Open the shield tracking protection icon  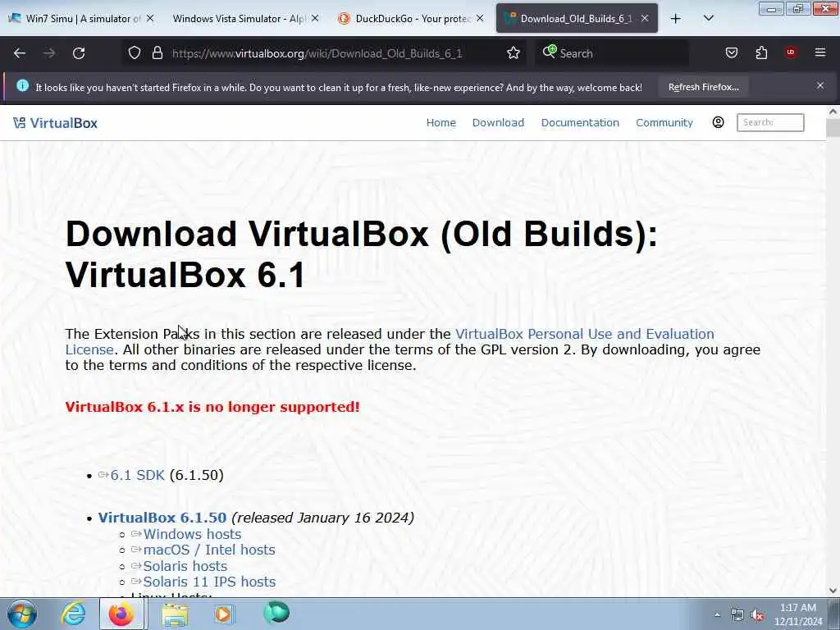point(135,53)
